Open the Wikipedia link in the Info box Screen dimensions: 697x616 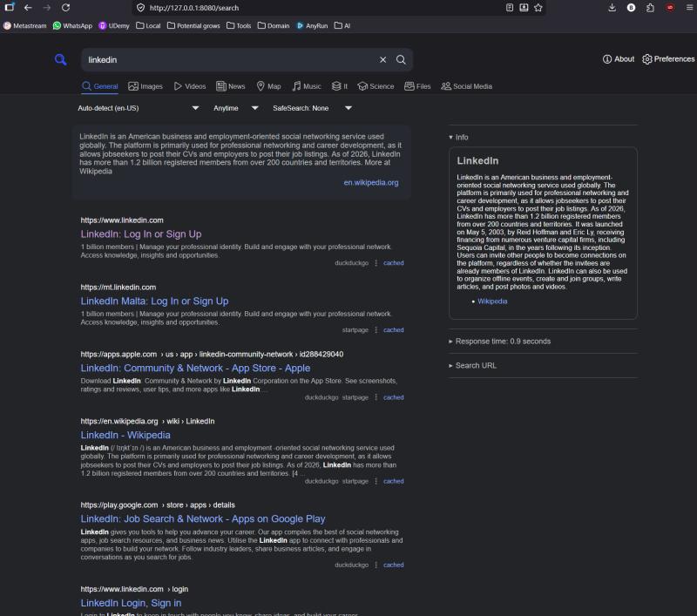492,301
